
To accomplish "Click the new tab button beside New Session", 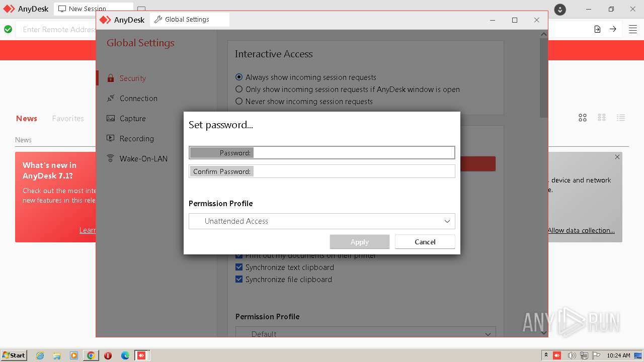I will 141,9.
